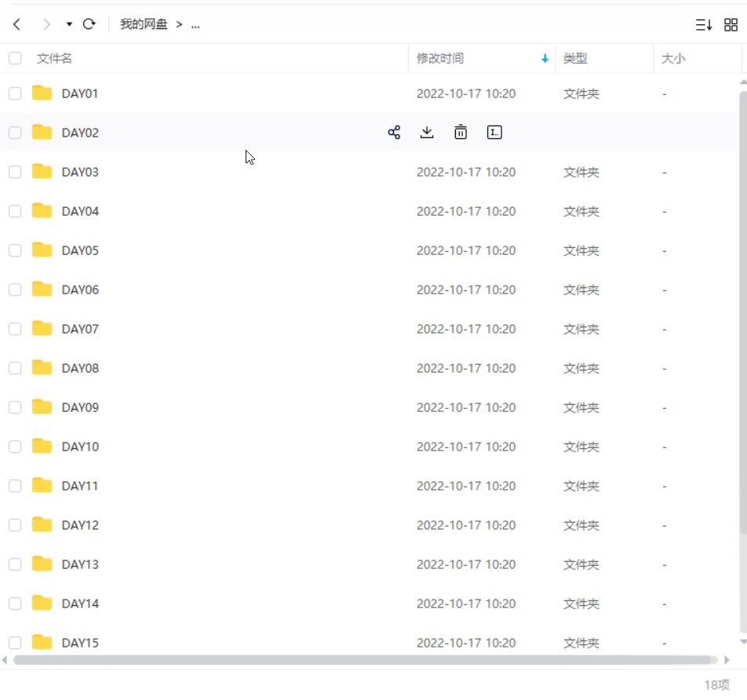Toggle the select-all checkbox in header
The width and height of the screenshot is (747, 700).
(x=15, y=58)
